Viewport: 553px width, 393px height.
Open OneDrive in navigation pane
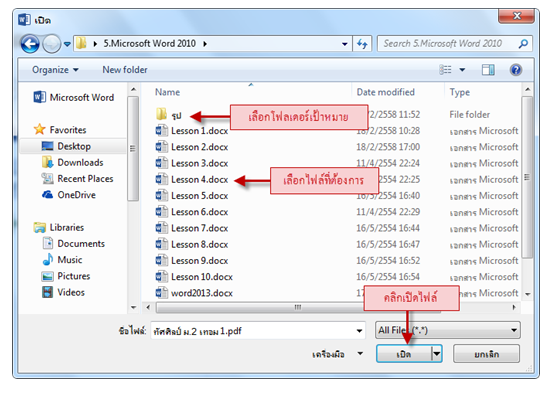(x=69, y=195)
